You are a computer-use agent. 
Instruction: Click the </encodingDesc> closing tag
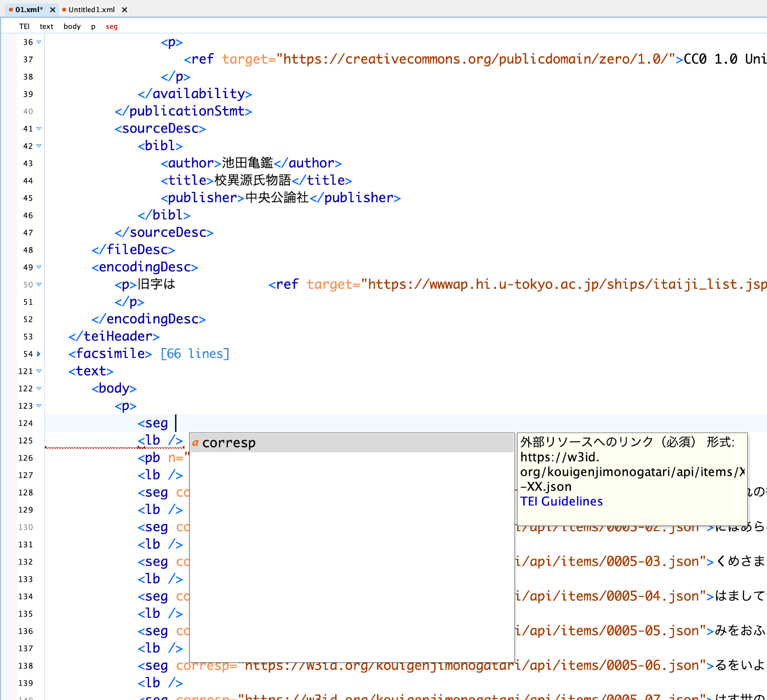point(148,319)
